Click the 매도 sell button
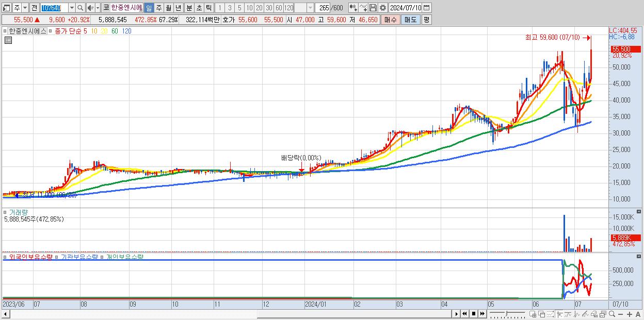The image size is (644, 320). pos(410,20)
